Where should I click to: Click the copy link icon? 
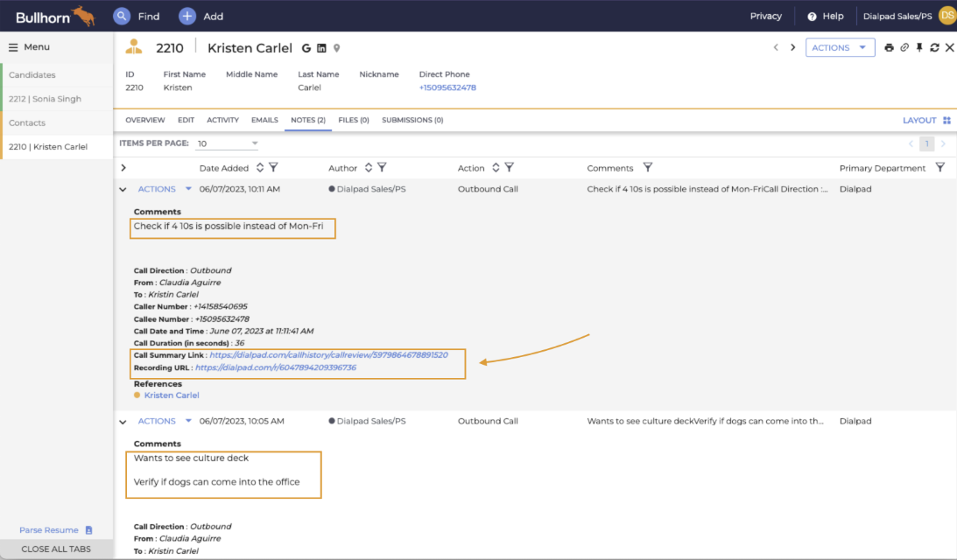(x=904, y=47)
